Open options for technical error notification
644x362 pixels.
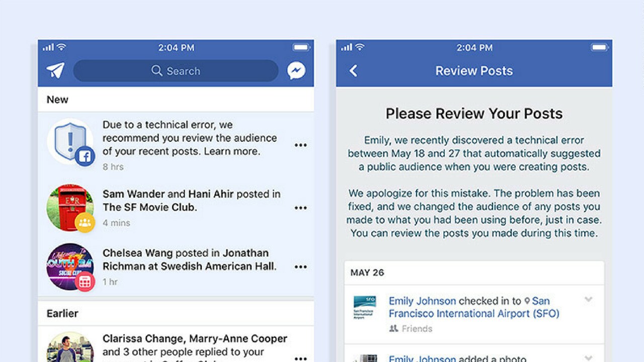301,145
